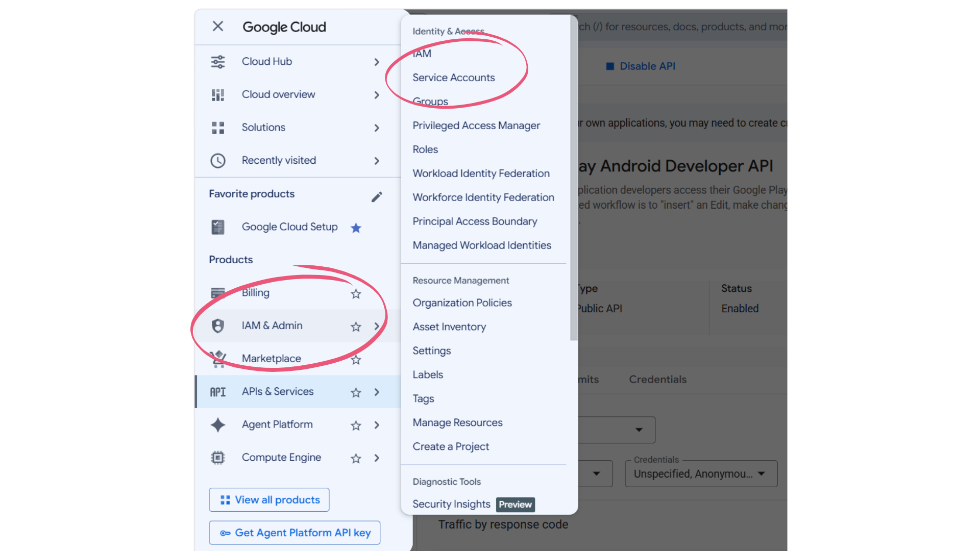Open Labels in the submenu
980x551 pixels.
(428, 375)
